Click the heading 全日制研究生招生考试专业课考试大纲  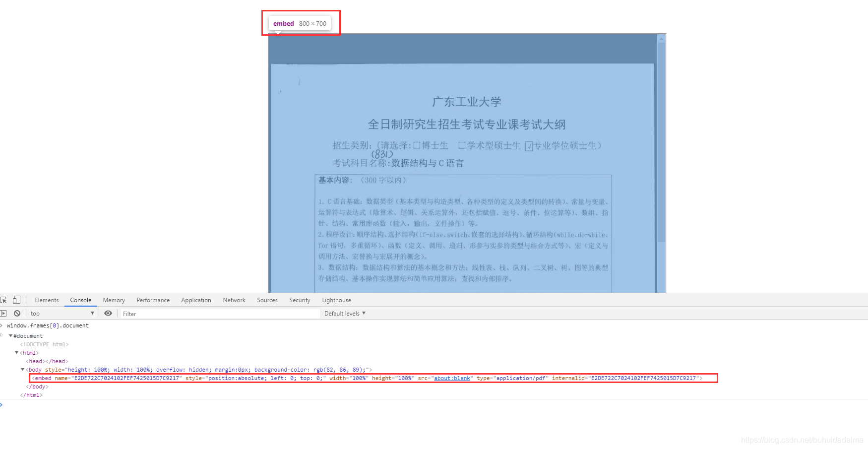[467, 125]
